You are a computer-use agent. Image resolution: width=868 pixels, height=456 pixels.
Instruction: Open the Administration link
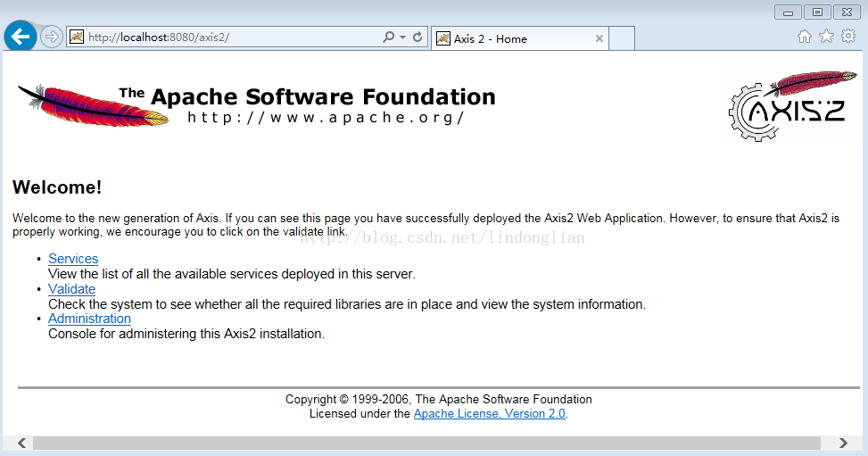click(x=90, y=319)
